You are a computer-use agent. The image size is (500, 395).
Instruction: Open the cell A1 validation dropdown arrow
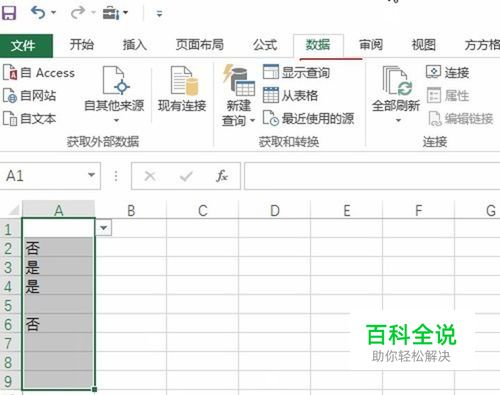tap(104, 228)
